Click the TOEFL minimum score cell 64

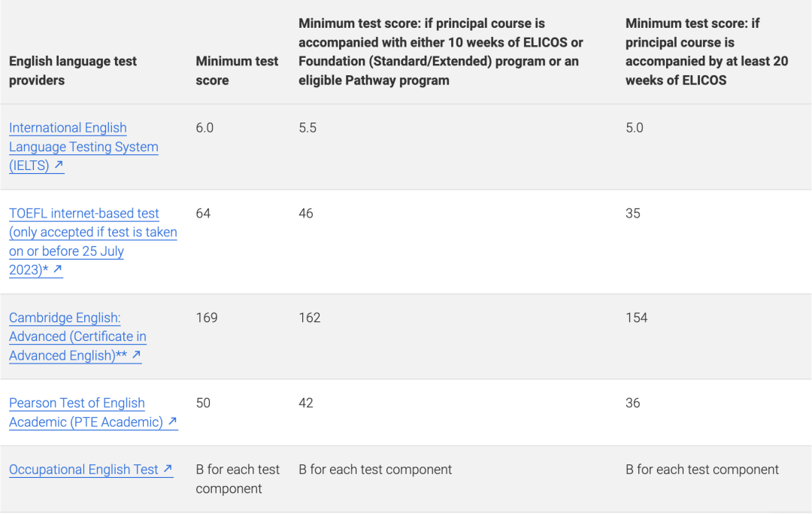point(203,214)
